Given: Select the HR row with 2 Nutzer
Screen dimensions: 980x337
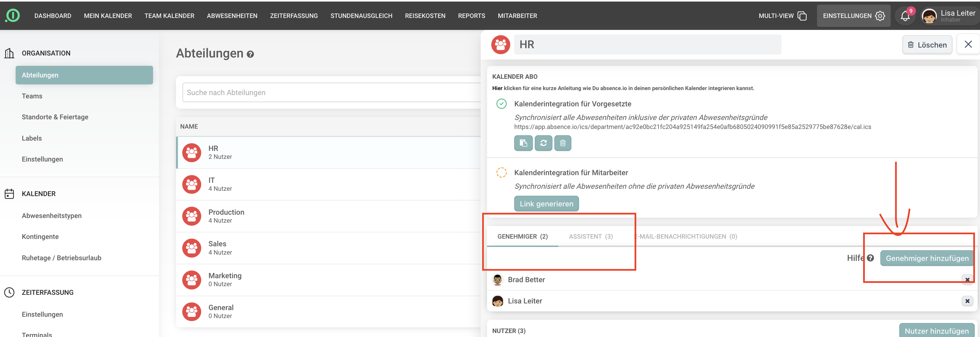Looking at the screenshot, I should [x=328, y=152].
